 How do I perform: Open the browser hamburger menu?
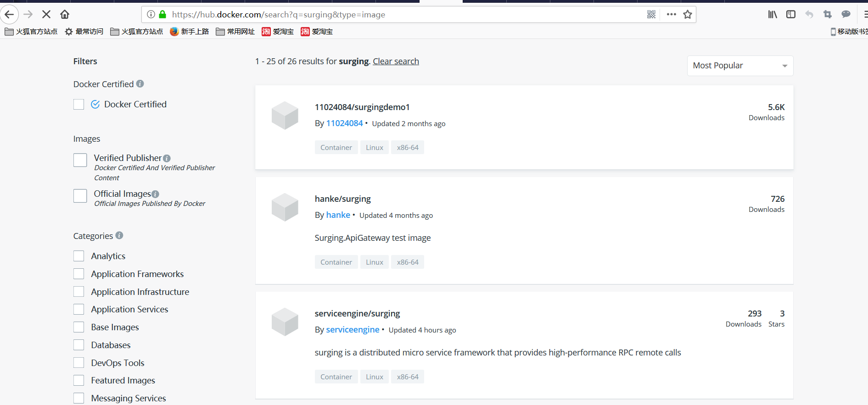(x=865, y=15)
